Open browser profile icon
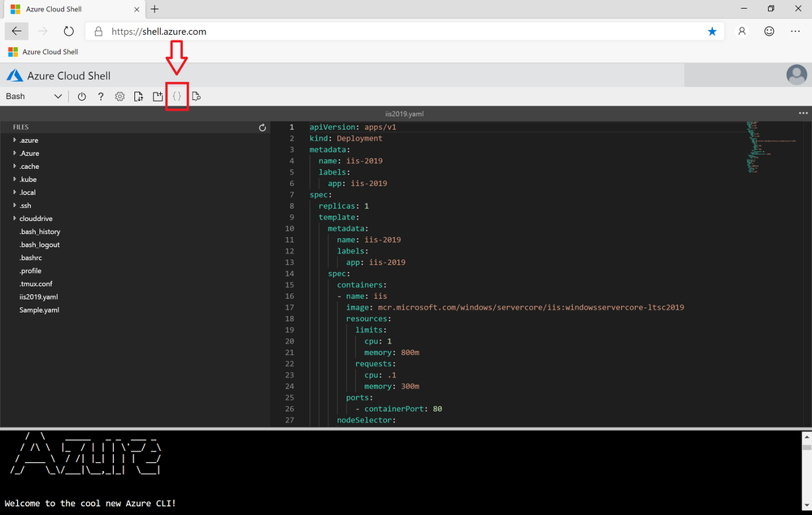This screenshot has height=515, width=812. pos(742,31)
